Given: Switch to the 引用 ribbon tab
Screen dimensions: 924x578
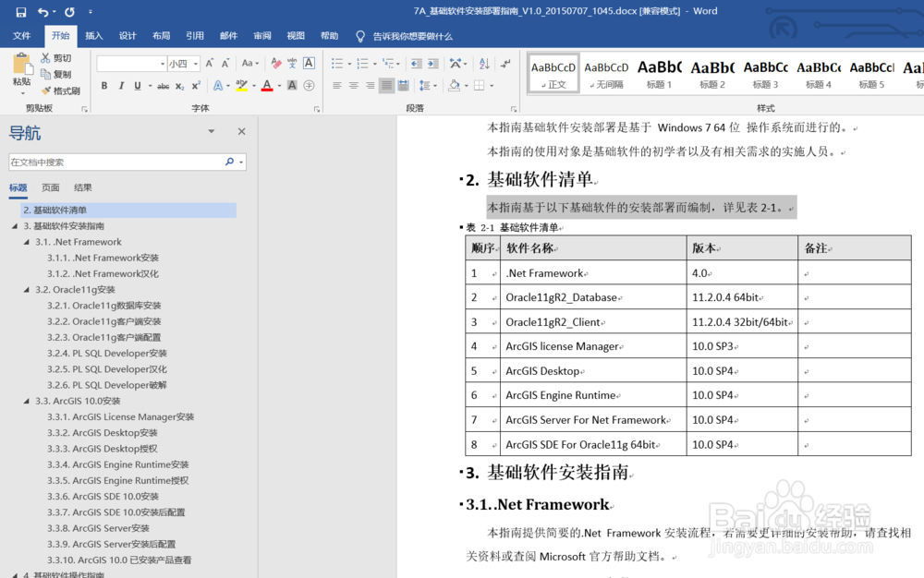Looking at the screenshot, I should point(195,36).
